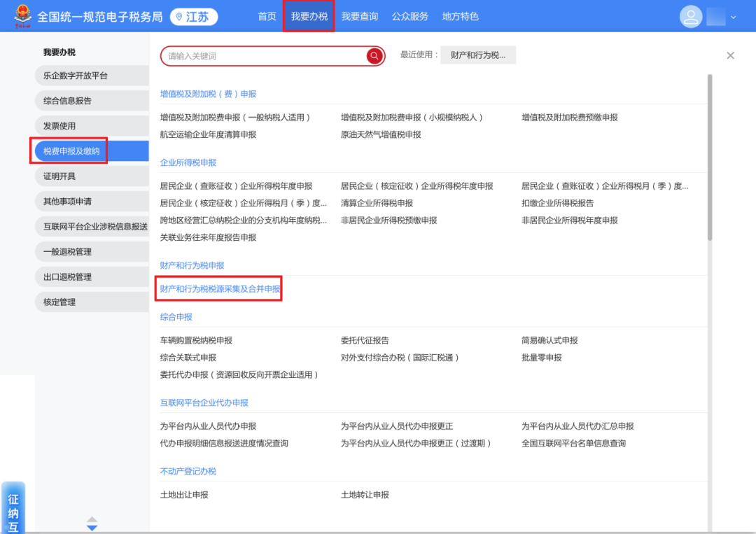Click section heading 综合申报
Screen dimensions: 756x534
point(176,316)
